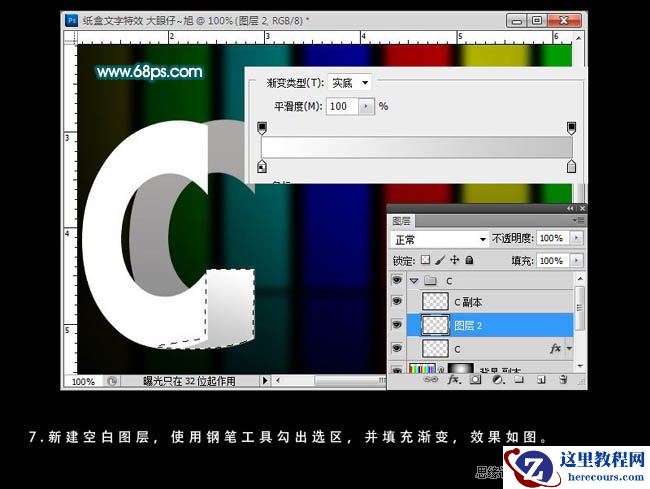This screenshot has width=650, height=489.
Task: Create a new layer from Layers panel bottom
Action: [x=541, y=380]
